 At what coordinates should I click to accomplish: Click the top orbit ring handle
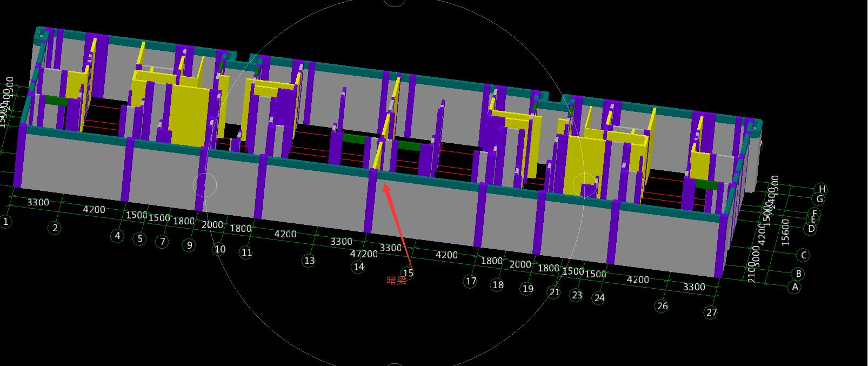click(x=395, y=2)
